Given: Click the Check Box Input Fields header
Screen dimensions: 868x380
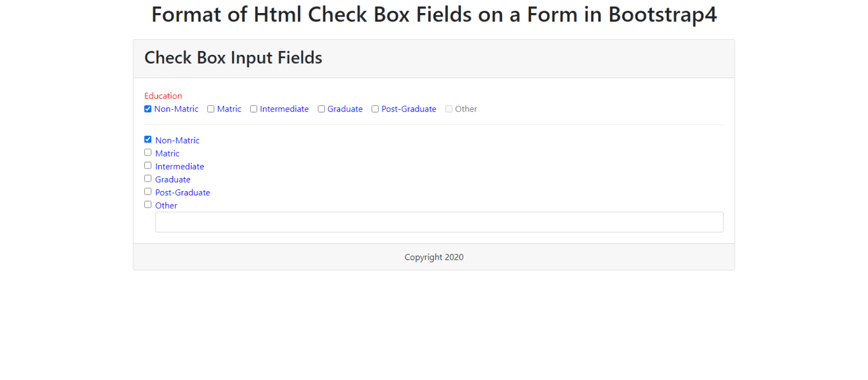Looking at the screenshot, I should point(233,58).
